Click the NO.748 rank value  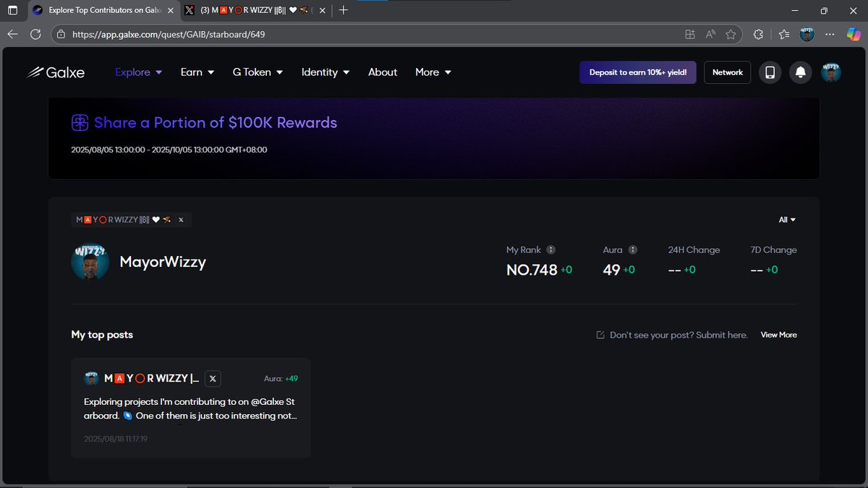pyautogui.click(x=532, y=270)
